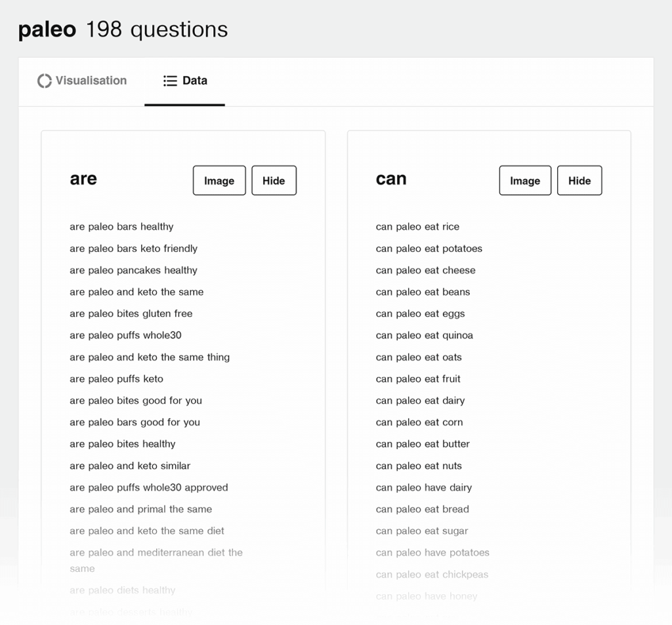Switch to the Visualisation tab
The image size is (672, 625).
[81, 80]
